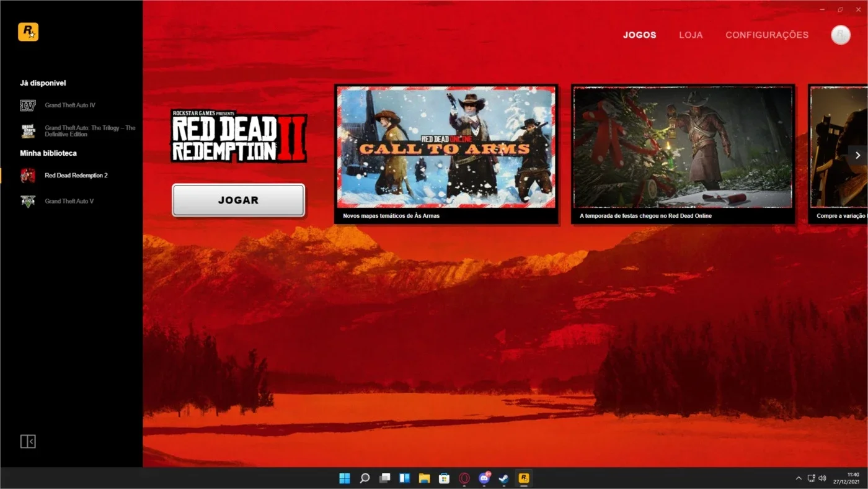Minimize the Rockstar launcher window

(x=822, y=9)
